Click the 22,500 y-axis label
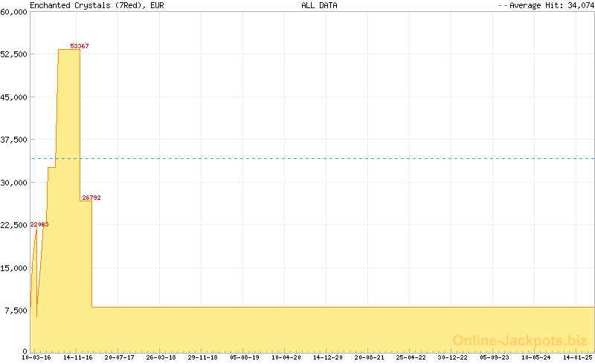Screen dimensions: 595x364 pos(13,225)
